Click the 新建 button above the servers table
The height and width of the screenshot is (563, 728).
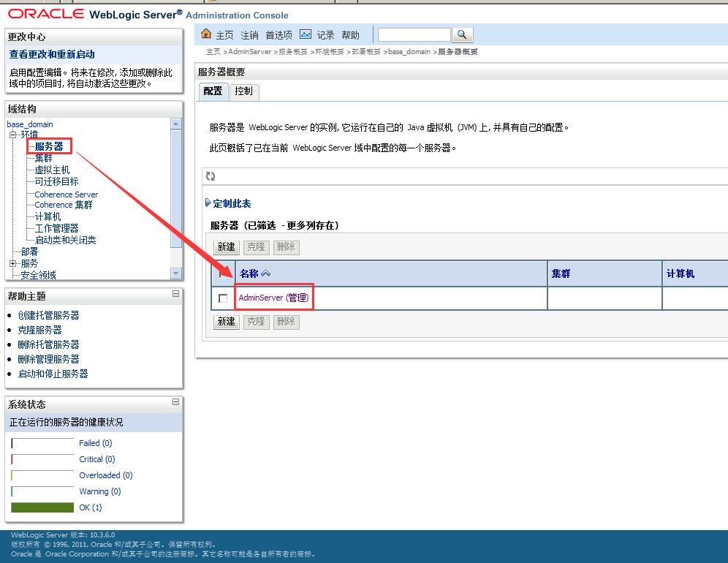pos(227,247)
